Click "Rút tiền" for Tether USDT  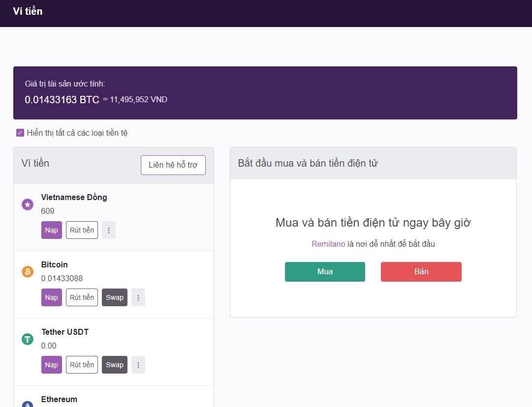tap(82, 364)
